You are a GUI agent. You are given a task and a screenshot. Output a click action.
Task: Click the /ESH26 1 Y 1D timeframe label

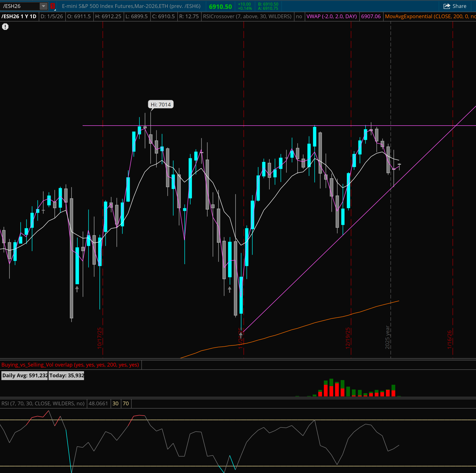point(19,17)
